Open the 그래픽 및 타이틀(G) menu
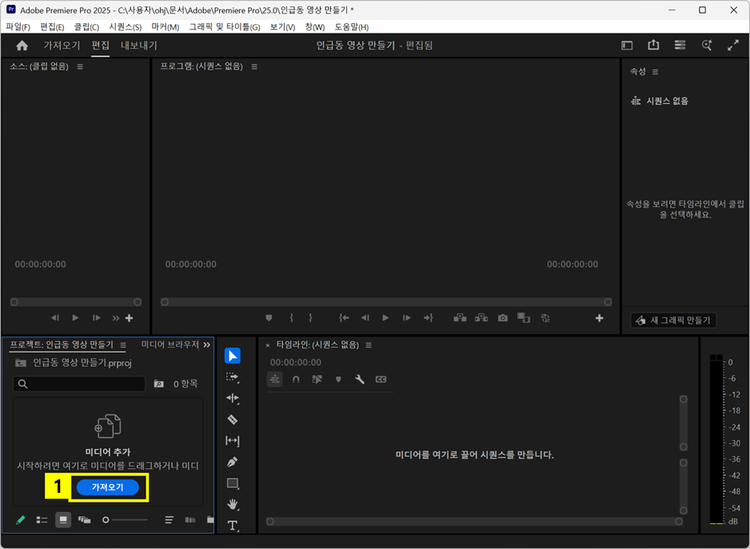750x549 pixels. pos(224,27)
